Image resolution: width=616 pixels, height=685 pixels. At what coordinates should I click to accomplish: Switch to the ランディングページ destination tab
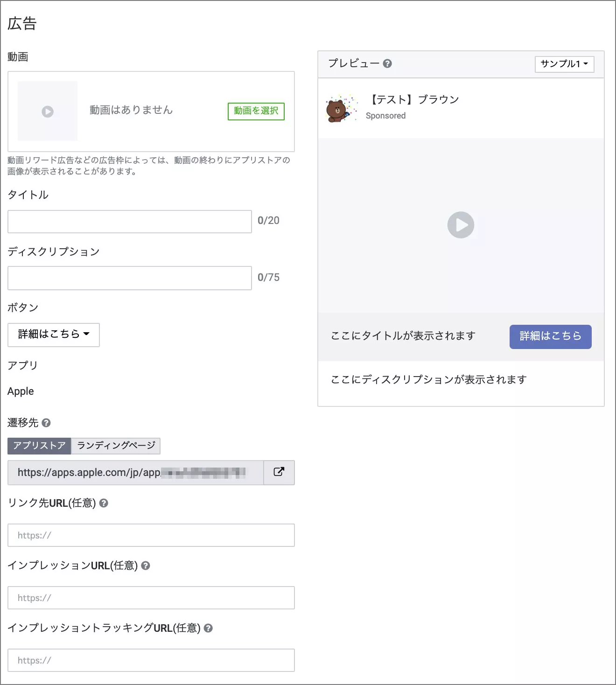116,446
